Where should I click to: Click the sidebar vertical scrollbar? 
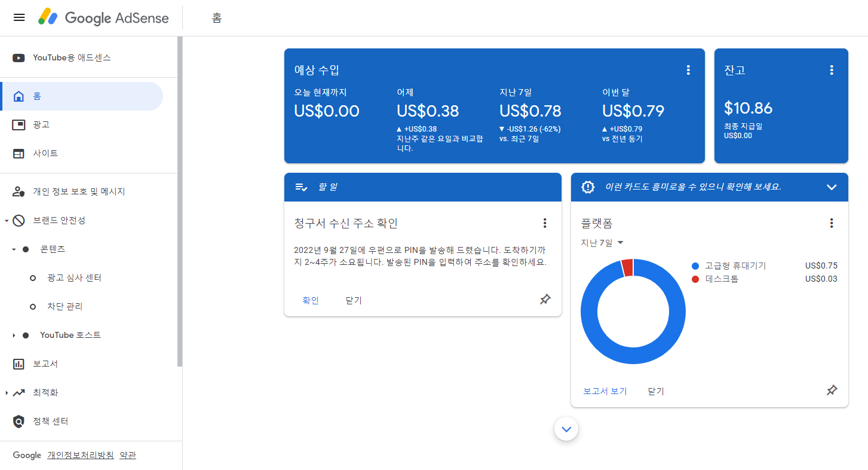point(180,202)
